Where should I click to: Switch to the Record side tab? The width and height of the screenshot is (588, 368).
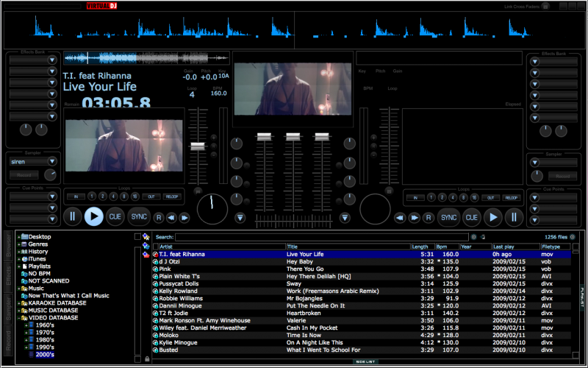(x=8, y=341)
